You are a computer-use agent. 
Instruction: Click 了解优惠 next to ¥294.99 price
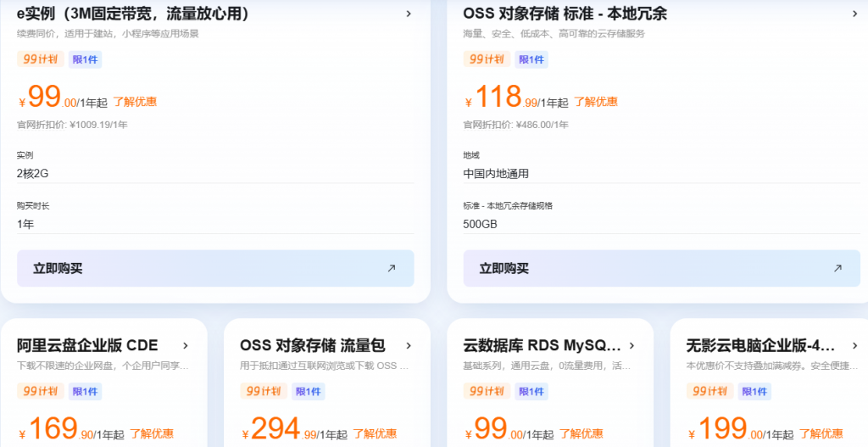pyautogui.click(x=375, y=433)
